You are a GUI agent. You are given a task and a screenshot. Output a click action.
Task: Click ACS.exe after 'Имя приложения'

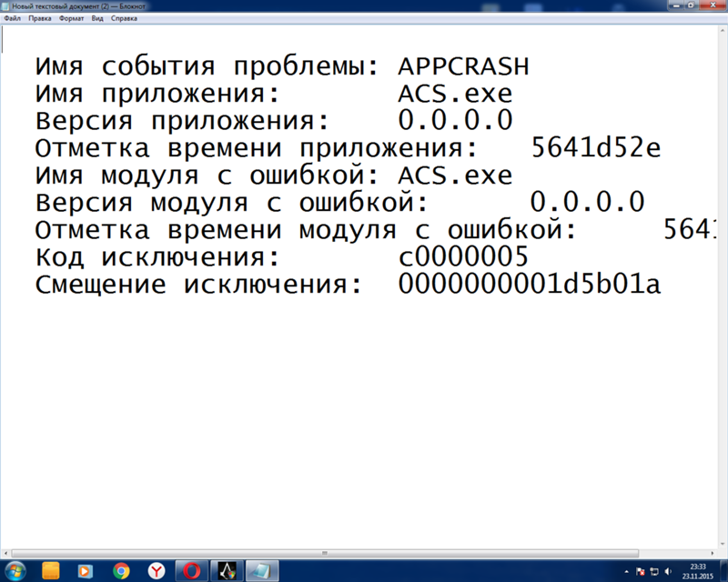pyautogui.click(x=455, y=95)
